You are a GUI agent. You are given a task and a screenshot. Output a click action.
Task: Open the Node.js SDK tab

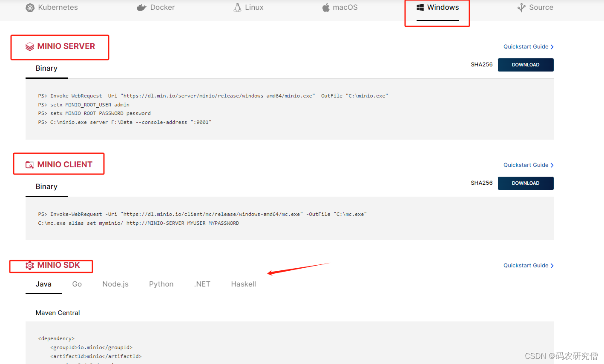115,284
